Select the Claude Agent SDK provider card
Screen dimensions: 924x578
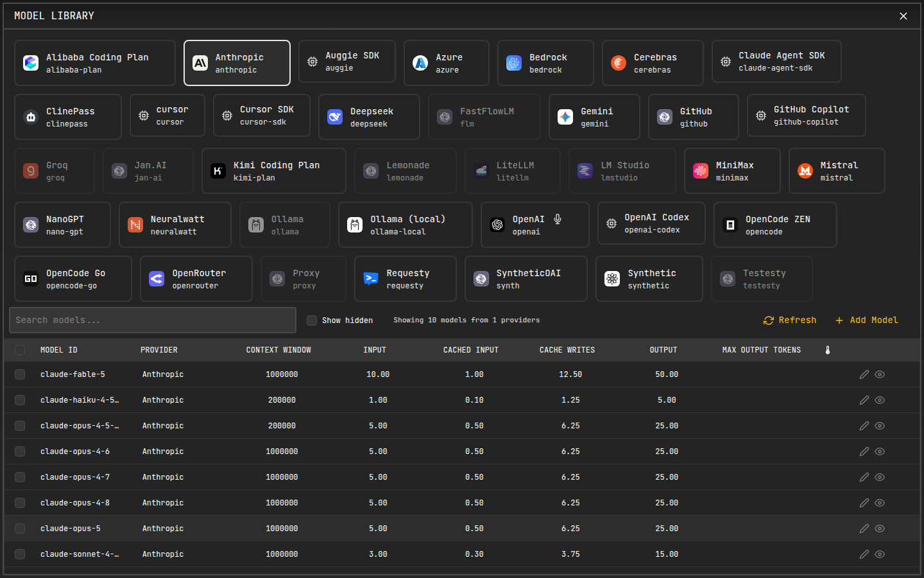(776, 62)
